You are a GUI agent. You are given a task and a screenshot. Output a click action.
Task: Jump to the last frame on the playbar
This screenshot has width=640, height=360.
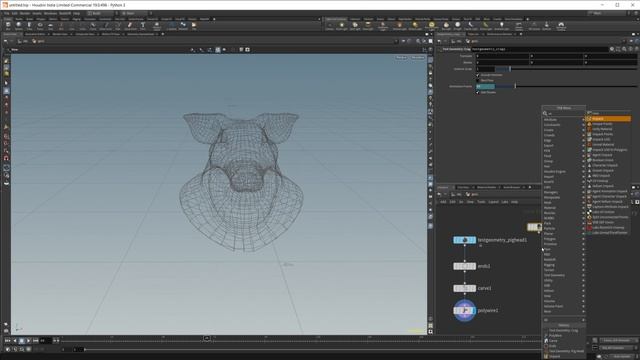pos(36,340)
